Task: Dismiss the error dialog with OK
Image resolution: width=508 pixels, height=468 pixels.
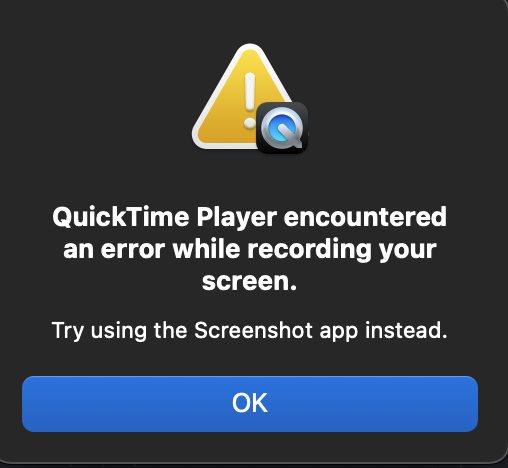Action: click(x=250, y=404)
